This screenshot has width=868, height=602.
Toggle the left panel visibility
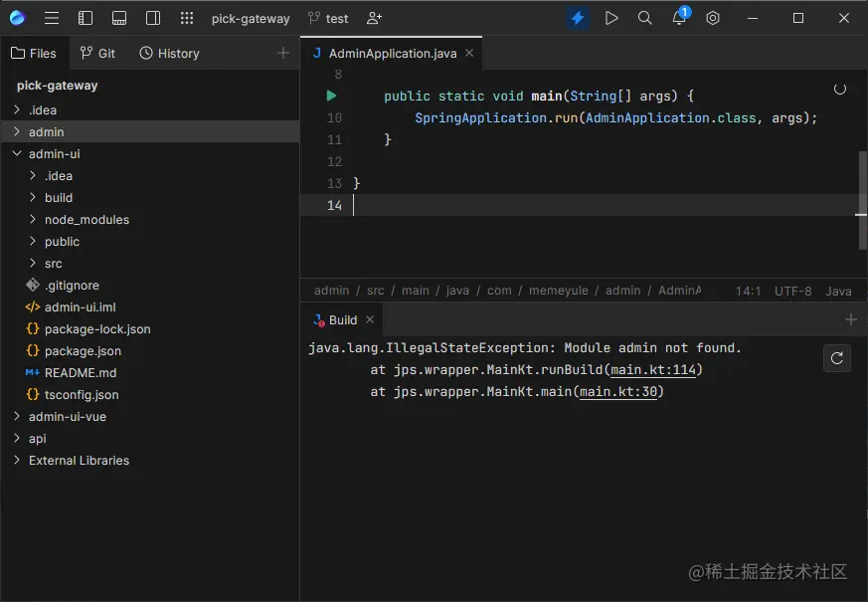[x=86, y=18]
